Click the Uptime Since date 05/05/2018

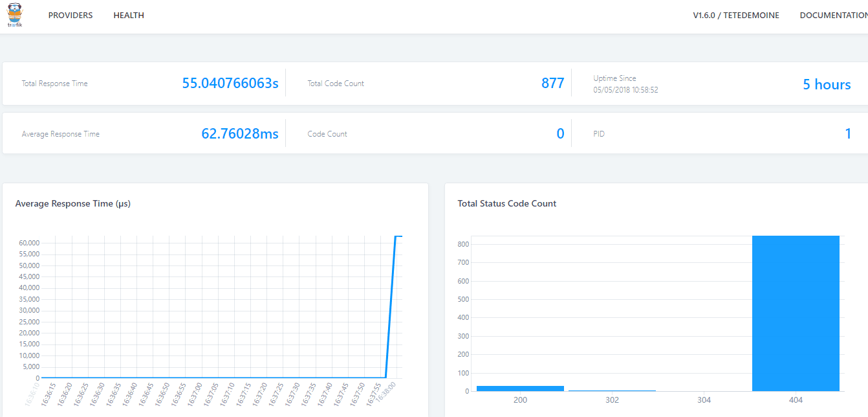point(625,90)
